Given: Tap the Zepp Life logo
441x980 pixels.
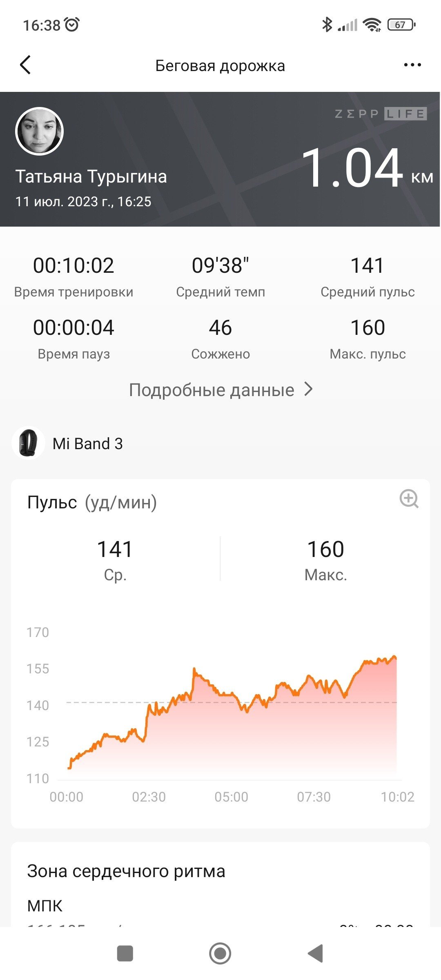Looking at the screenshot, I should 381,114.
